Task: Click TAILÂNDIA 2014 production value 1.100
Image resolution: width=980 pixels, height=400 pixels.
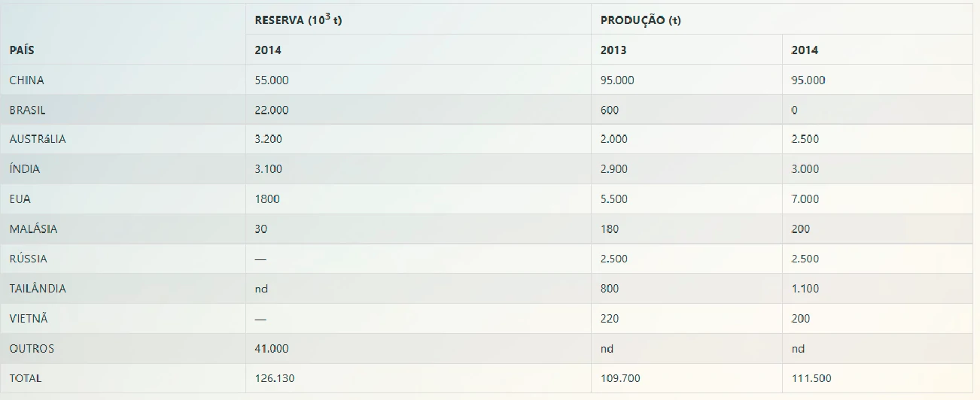Action: coord(805,289)
